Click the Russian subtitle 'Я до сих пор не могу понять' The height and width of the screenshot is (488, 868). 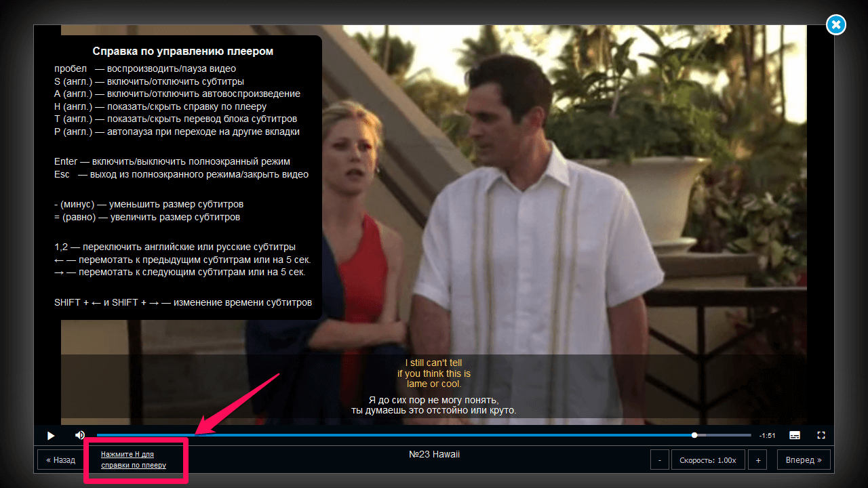(x=433, y=399)
